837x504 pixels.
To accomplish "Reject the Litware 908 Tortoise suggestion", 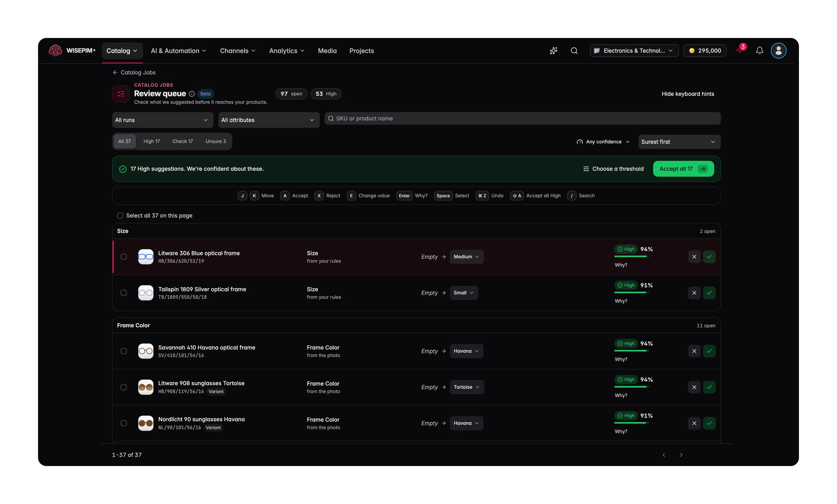I will 694,387.
